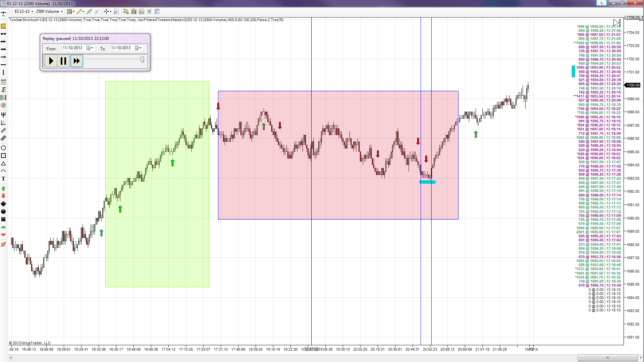Select the Fibonacci extensions tool
This screenshot has height=362, width=644.
[3, 90]
